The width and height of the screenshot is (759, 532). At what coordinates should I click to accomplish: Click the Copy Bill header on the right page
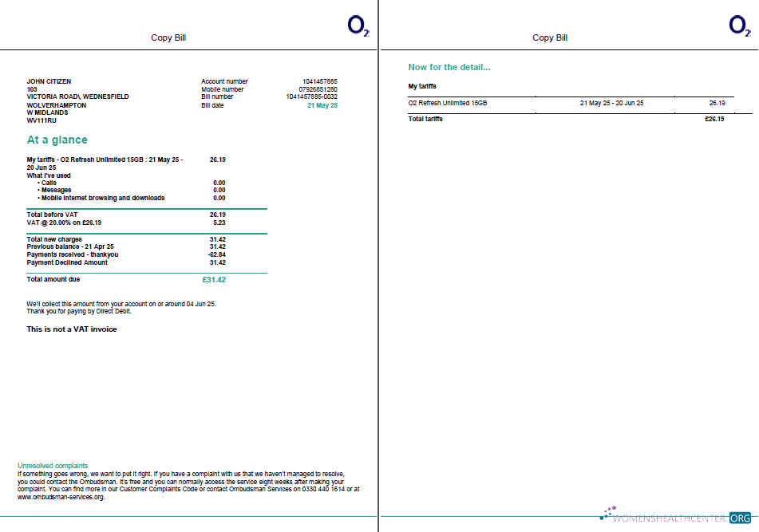tap(550, 37)
